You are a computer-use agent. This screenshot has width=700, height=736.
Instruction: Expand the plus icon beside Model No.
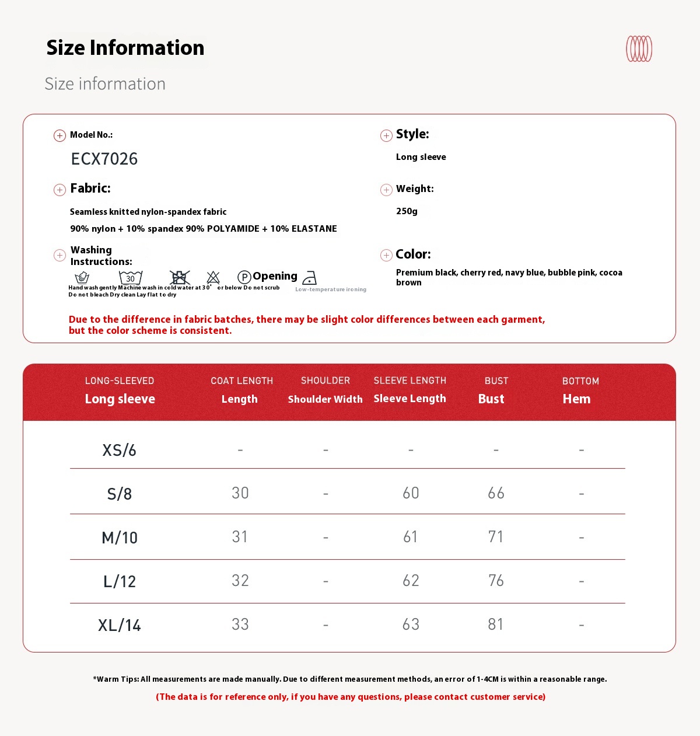pyautogui.click(x=60, y=136)
